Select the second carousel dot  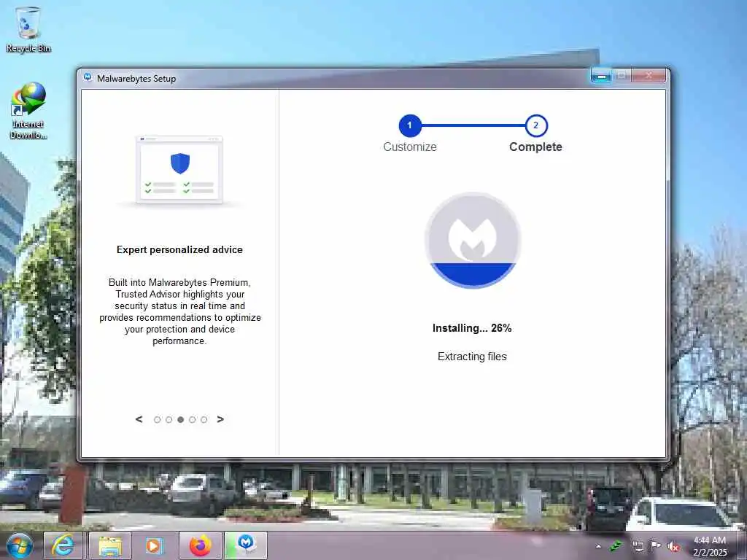169,419
